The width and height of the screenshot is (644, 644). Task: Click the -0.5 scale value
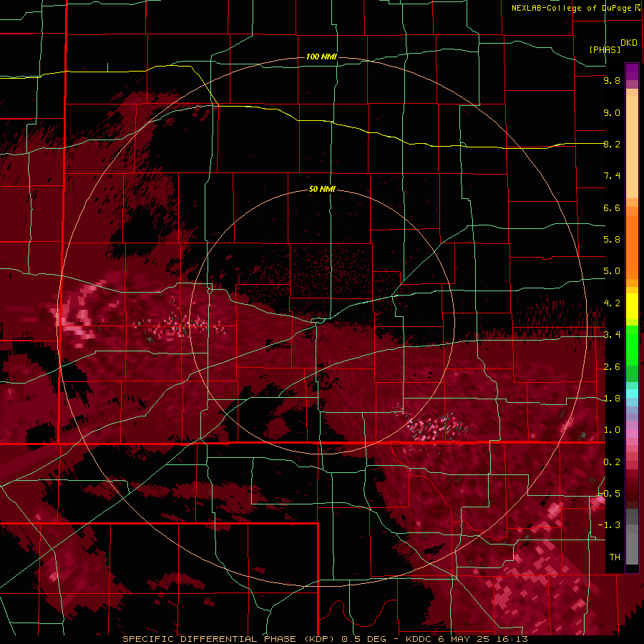(609, 494)
